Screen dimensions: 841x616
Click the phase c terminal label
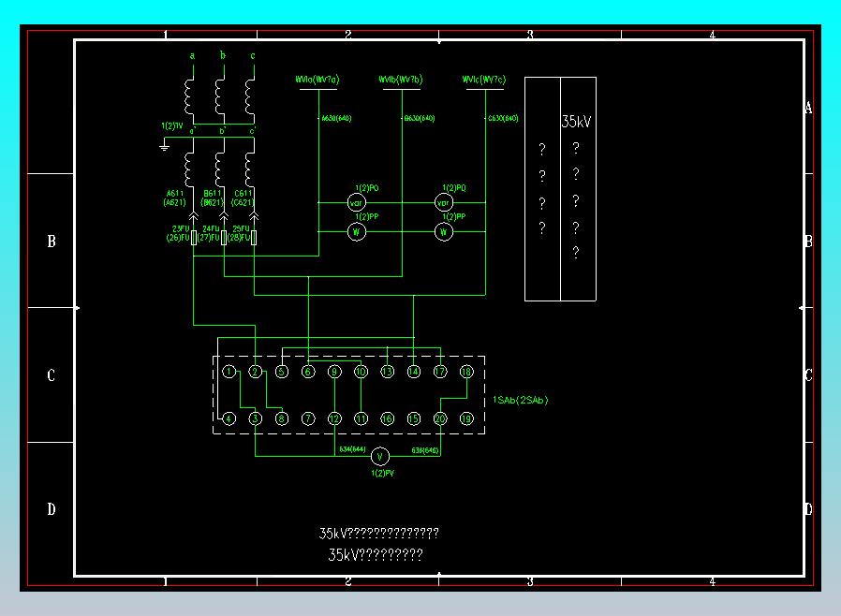coord(253,55)
